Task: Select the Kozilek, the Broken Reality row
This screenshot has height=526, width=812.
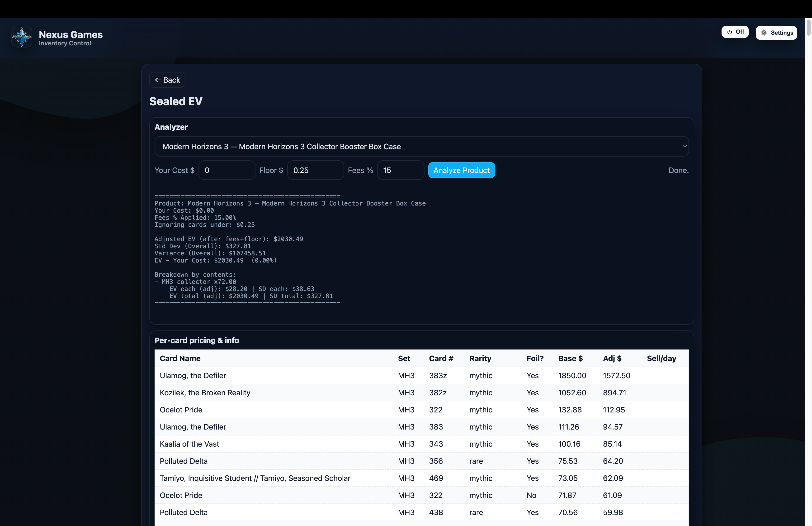Action: (205, 392)
